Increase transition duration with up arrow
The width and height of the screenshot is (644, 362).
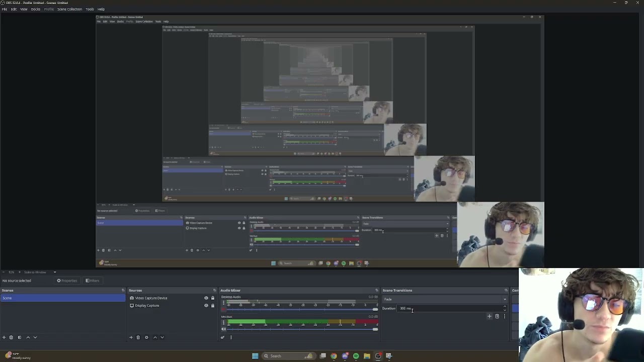click(x=505, y=307)
